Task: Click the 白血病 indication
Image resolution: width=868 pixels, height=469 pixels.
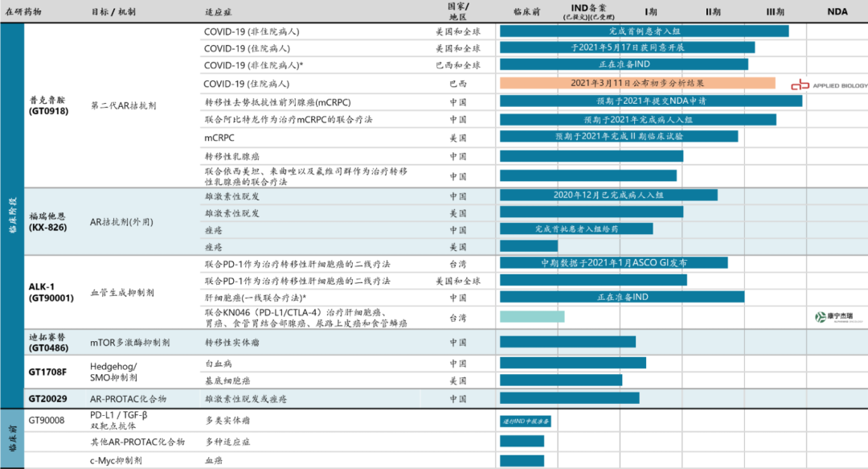Action: tap(218, 364)
